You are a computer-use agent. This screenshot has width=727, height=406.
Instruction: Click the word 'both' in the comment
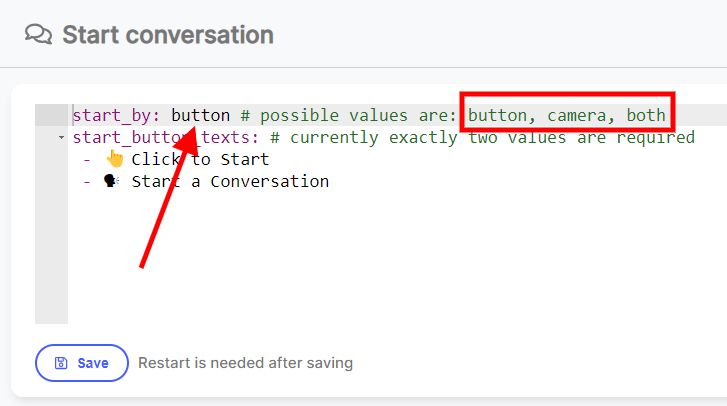(646, 115)
